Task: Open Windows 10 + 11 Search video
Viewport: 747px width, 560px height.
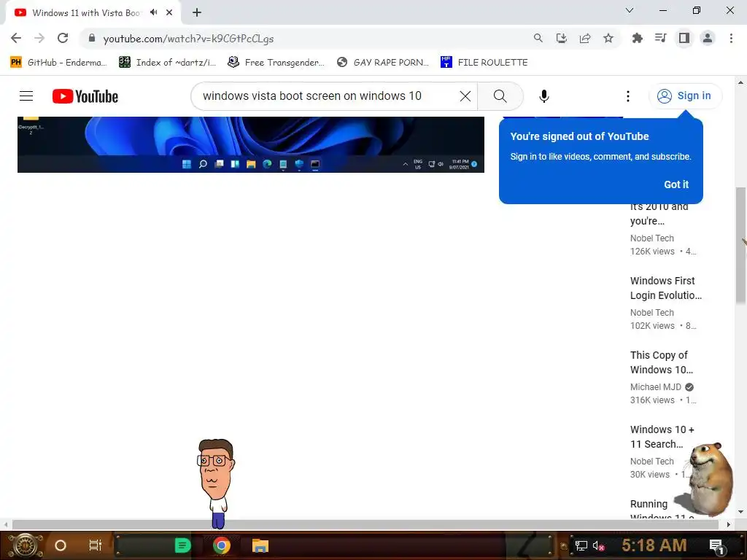Action: click(x=662, y=437)
